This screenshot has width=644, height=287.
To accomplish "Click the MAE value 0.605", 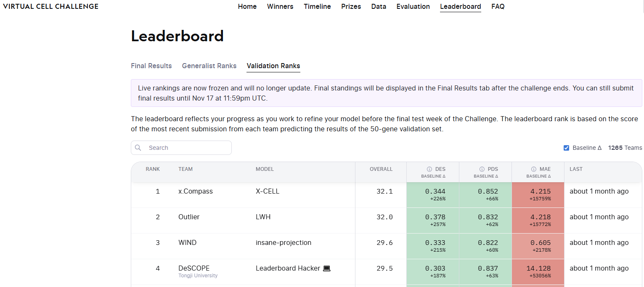I will click(541, 243).
